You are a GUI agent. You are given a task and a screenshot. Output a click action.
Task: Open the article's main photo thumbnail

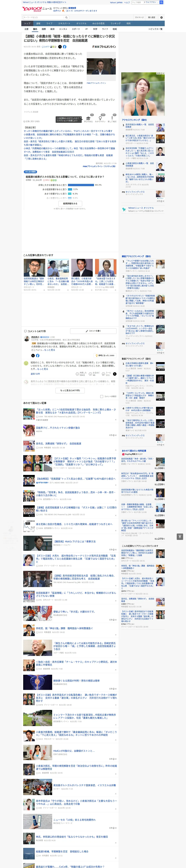pyautogui.click(x=101, y=67)
